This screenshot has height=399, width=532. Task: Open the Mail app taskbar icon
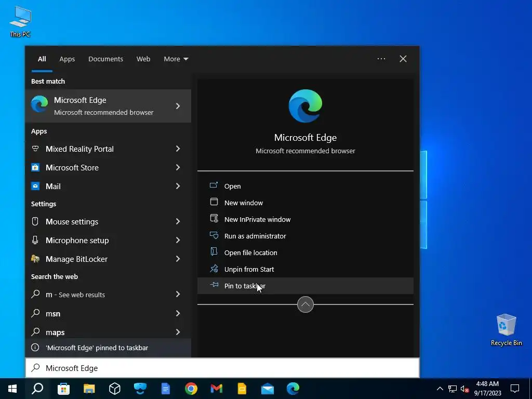[268, 389]
